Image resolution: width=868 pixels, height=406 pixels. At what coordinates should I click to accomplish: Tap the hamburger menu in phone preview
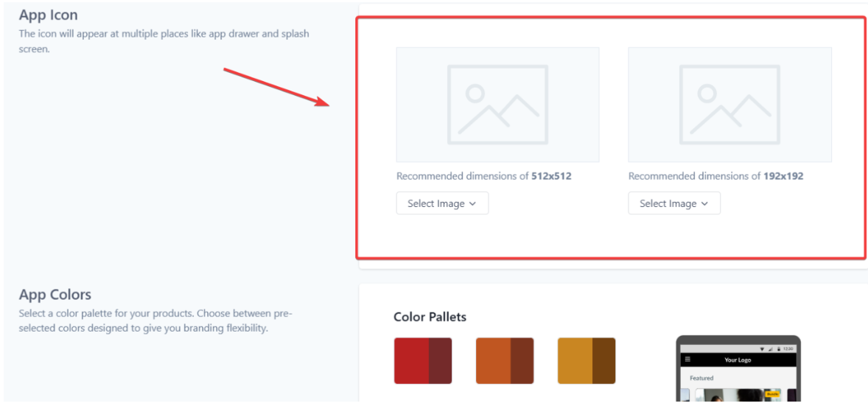(688, 360)
